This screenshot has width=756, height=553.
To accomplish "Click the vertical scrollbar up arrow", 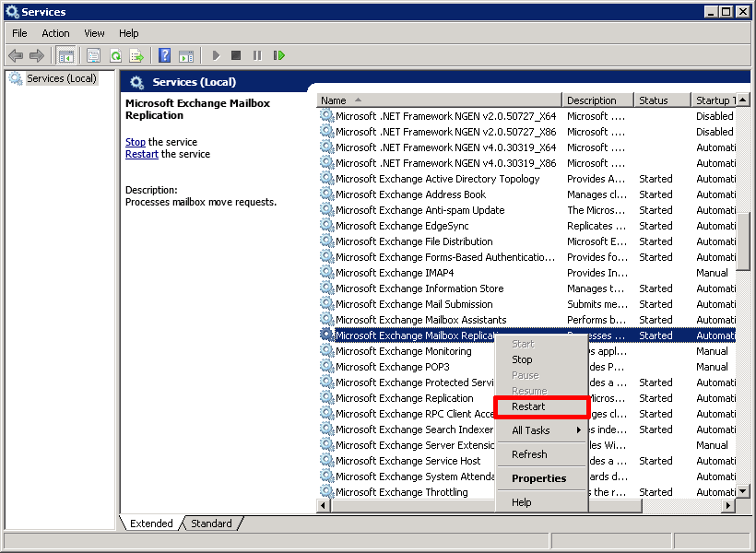I will click(x=743, y=100).
